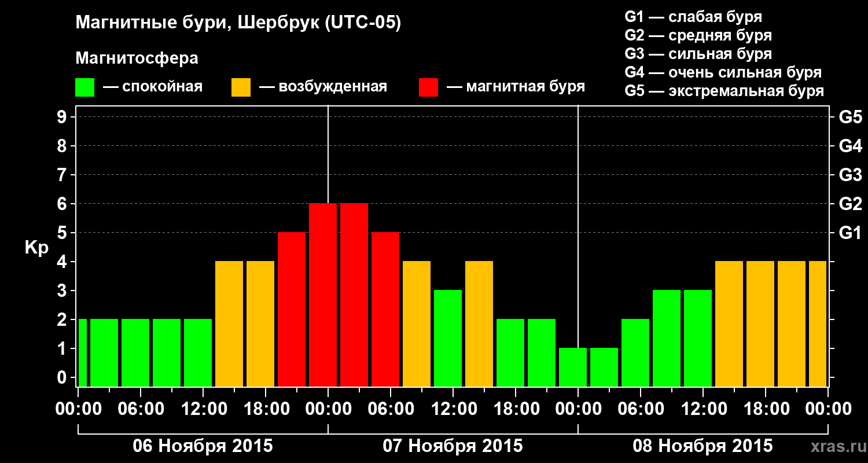This screenshot has height=463, width=868.
Task: Click the narrow green bar at 00:00 on 06 Ноября
Action: (82, 353)
